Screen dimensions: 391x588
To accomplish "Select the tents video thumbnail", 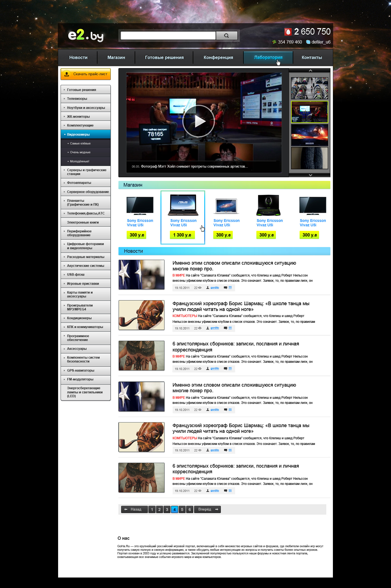I will click(309, 88).
